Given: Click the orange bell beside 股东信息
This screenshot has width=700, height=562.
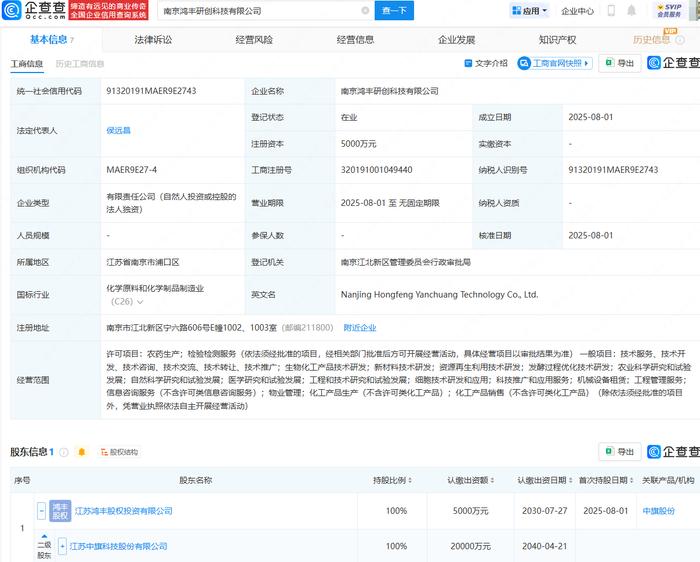Looking at the screenshot, I should click(x=82, y=452).
